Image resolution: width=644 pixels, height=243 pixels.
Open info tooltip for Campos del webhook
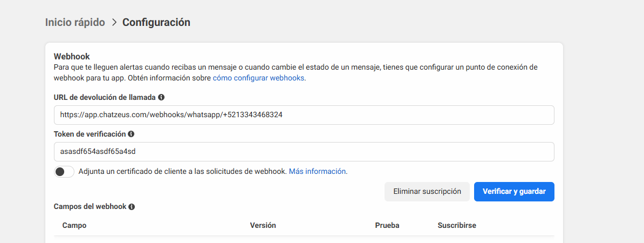click(132, 207)
